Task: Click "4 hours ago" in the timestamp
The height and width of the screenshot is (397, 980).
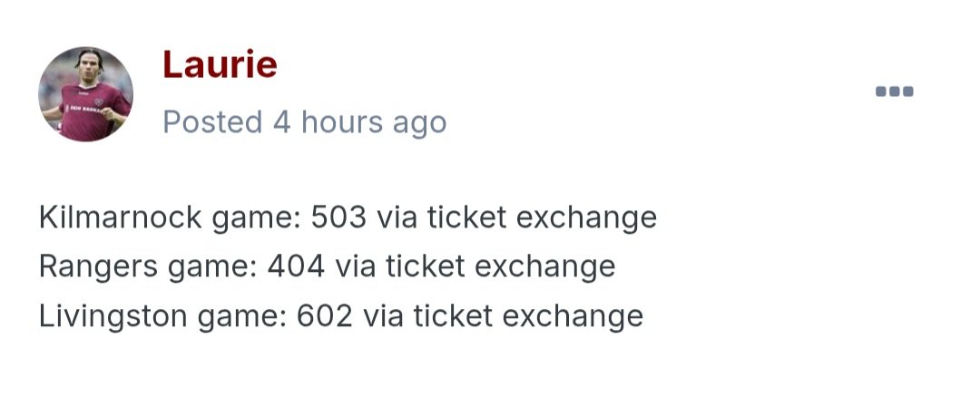Action: coord(360,122)
